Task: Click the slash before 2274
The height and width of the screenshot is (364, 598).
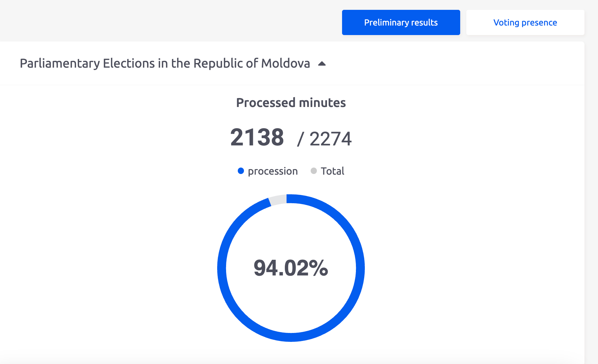Action: tap(301, 139)
